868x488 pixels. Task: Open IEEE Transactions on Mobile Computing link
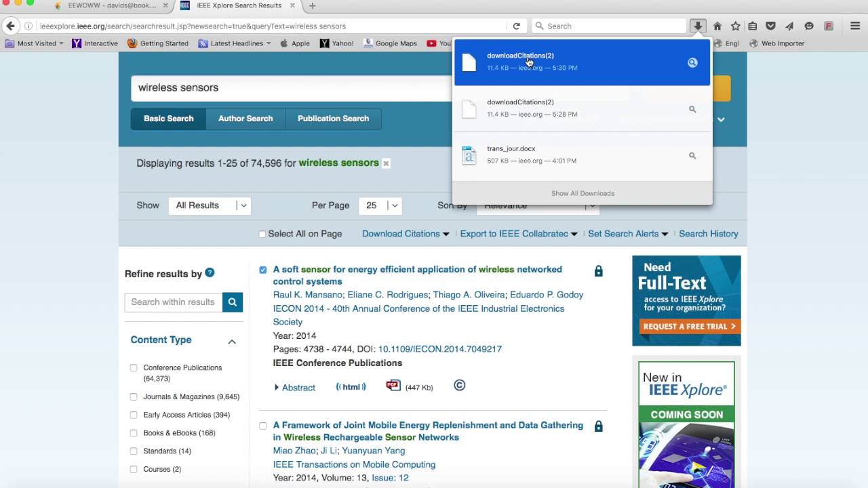click(x=354, y=464)
